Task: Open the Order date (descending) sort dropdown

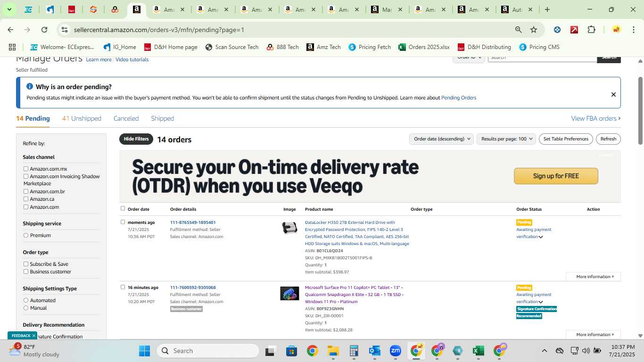Action: [441, 139]
